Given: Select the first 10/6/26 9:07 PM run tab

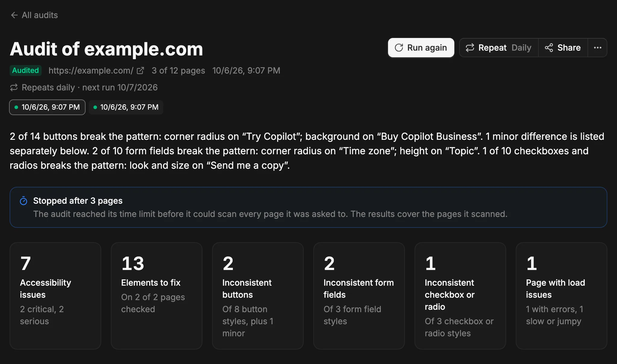Looking at the screenshot, I should pyautogui.click(x=47, y=107).
